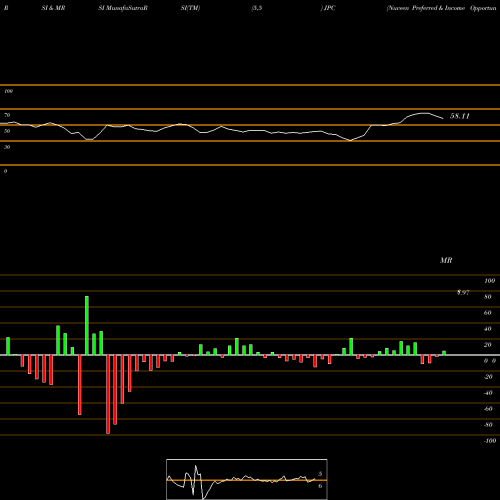Click the "SI & MR" header text
This screenshot has height=500, width=500.
53,8
